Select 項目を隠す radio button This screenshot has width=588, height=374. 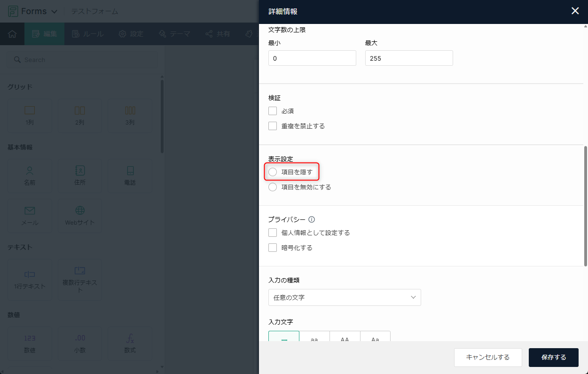coord(273,172)
